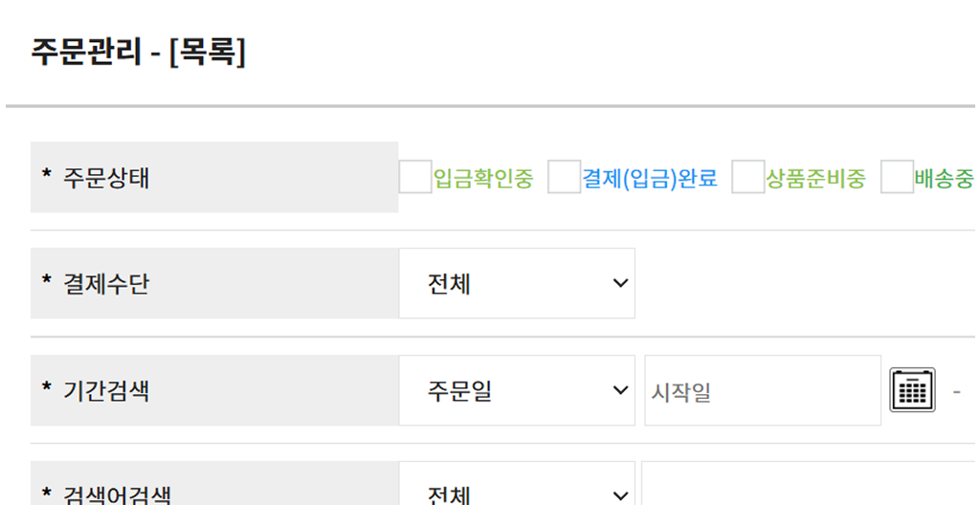
Task: Toggle the 배송중 checkbox
Action: [x=897, y=177]
